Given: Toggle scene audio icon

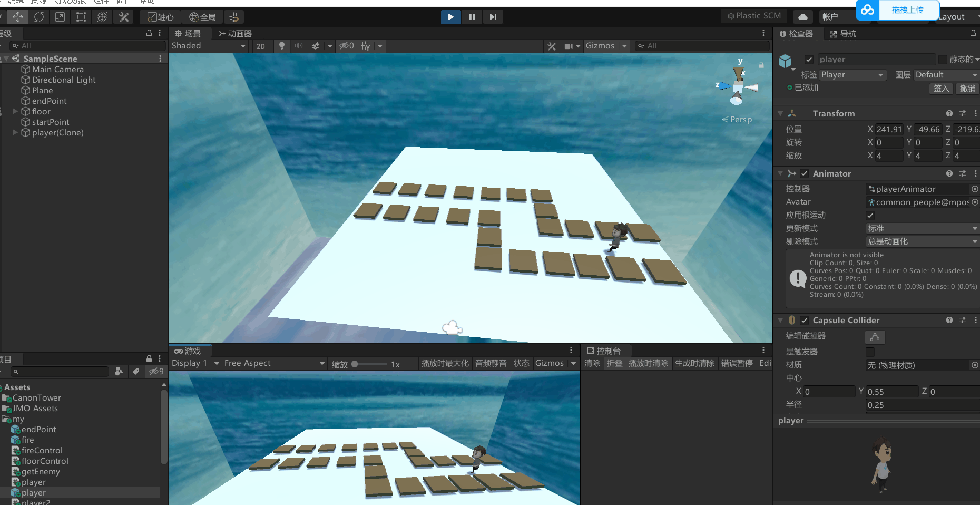Looking at the screenshot, I should click(x=299, y=46).
